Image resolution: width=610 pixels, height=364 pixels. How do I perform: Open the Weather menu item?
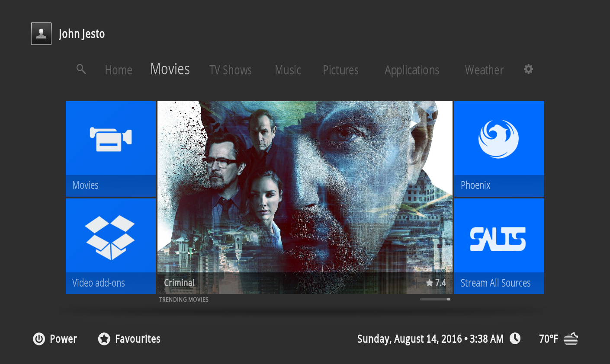485,70
